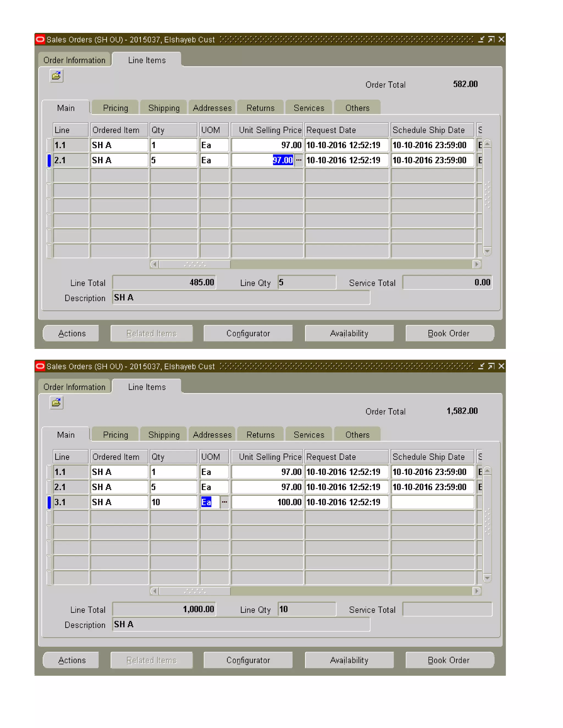
Task: Click Book Order button in lower window
Action: coord(449,660)
